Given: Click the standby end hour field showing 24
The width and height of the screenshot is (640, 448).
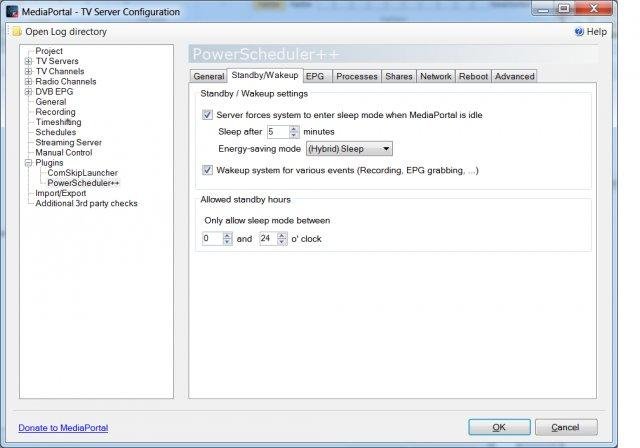Looking at the screenshot, I should 268,239.
